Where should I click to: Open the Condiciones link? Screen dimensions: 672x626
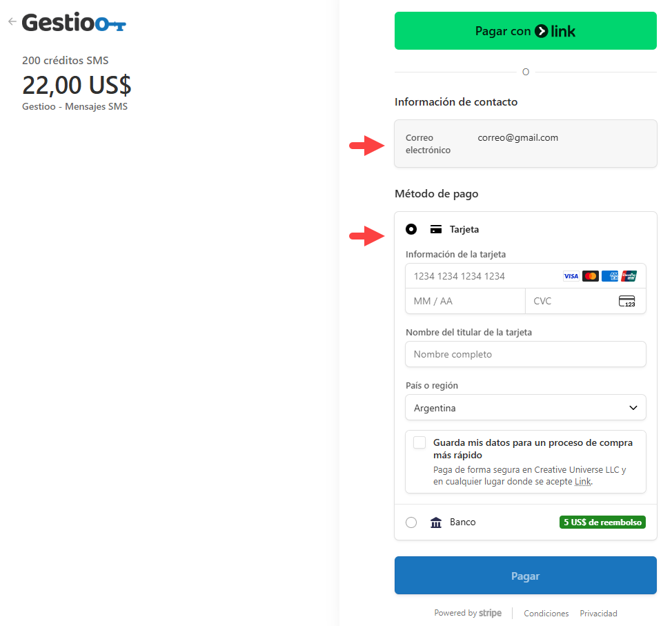(x=546, y=614)
